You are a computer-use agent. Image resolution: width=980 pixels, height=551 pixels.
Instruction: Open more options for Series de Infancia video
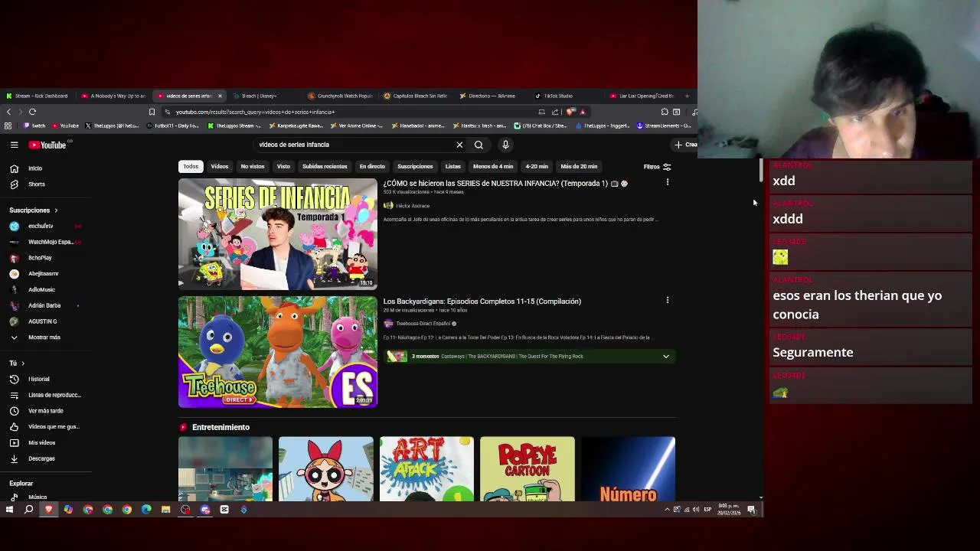point(668,182)
